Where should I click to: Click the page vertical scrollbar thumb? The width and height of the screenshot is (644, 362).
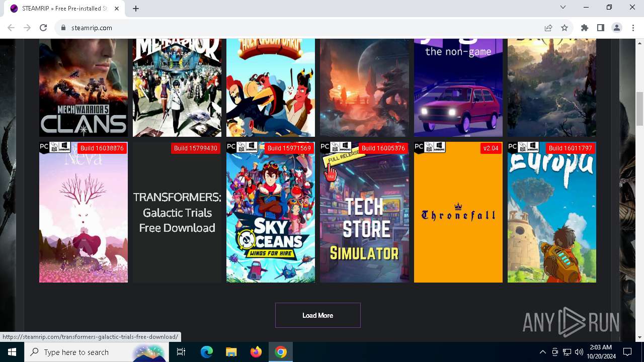coord(639,109)
